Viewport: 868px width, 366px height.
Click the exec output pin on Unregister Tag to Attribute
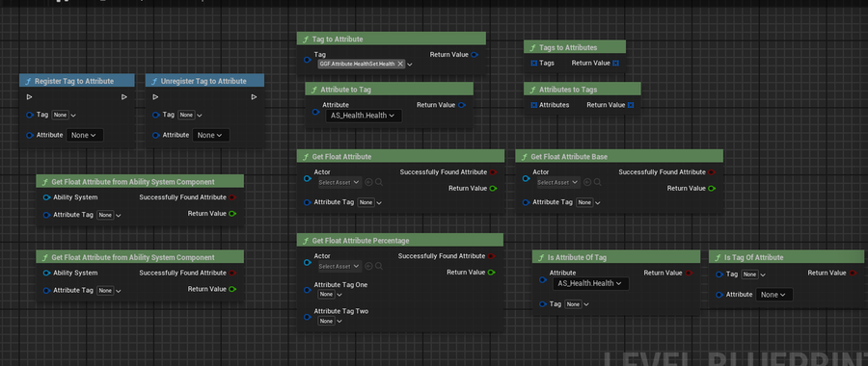point(254,97)
